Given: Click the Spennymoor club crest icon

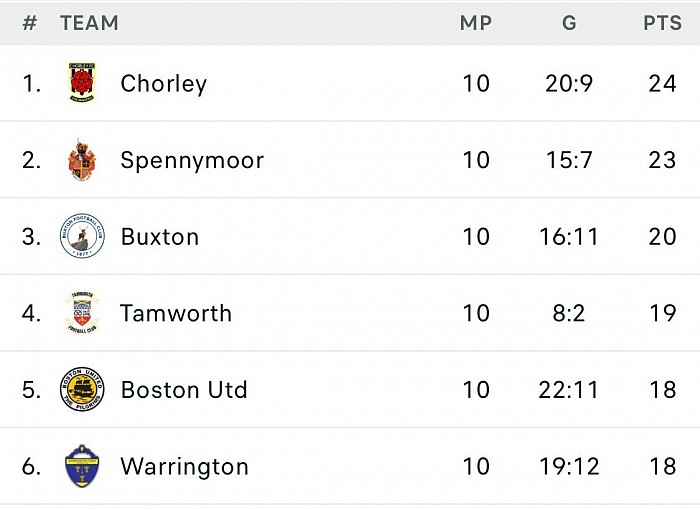Looking at the screenshot, I should [82, 159].
